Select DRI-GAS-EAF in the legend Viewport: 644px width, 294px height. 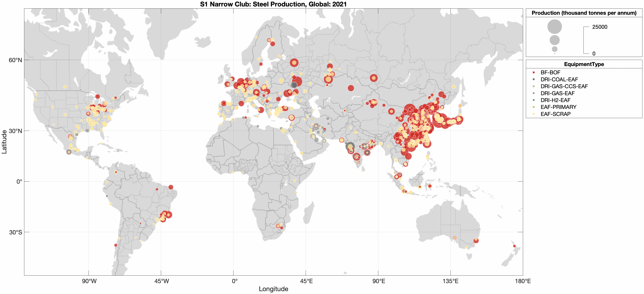[x=557, y=93]
